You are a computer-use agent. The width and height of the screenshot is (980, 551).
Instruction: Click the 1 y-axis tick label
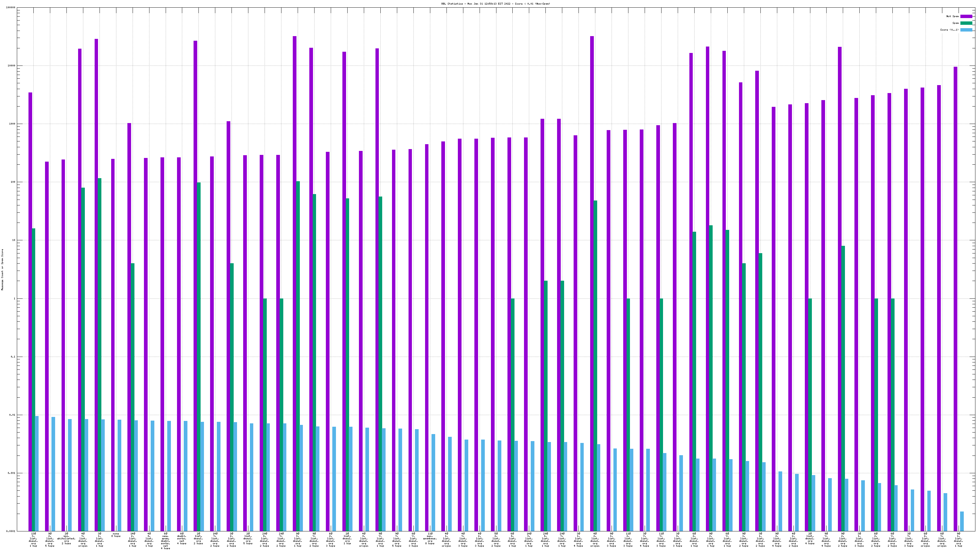14,298
